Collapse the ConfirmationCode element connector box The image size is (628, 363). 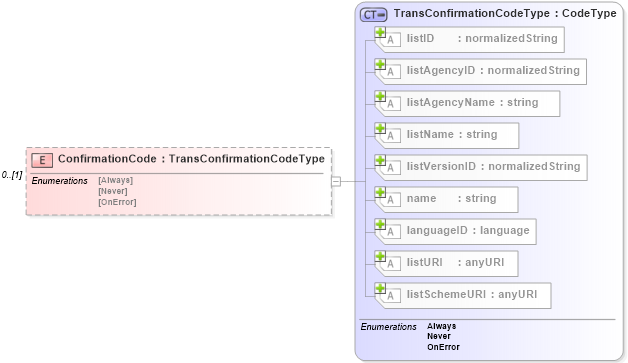tap(336, 182)
